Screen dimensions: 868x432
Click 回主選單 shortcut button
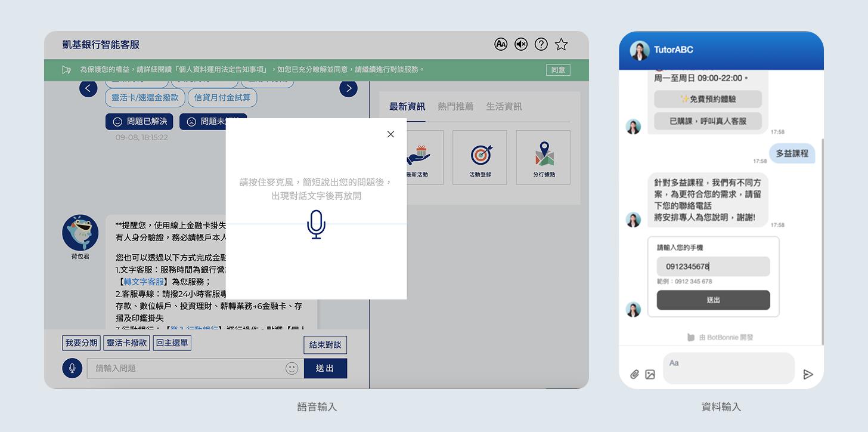point(172,343)
